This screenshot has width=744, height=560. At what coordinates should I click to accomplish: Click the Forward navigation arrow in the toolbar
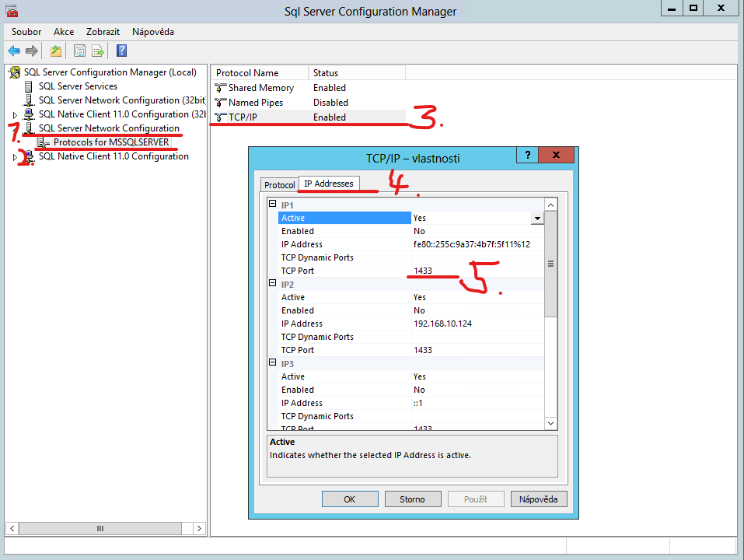pos(30,51)
